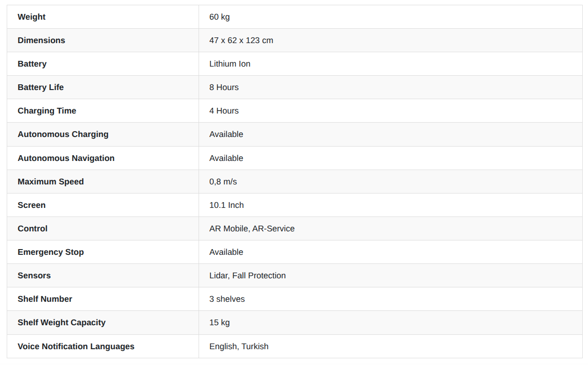Click the Lithium Ion battery value
Screen dimensions: 588x365
coord(230,64)
